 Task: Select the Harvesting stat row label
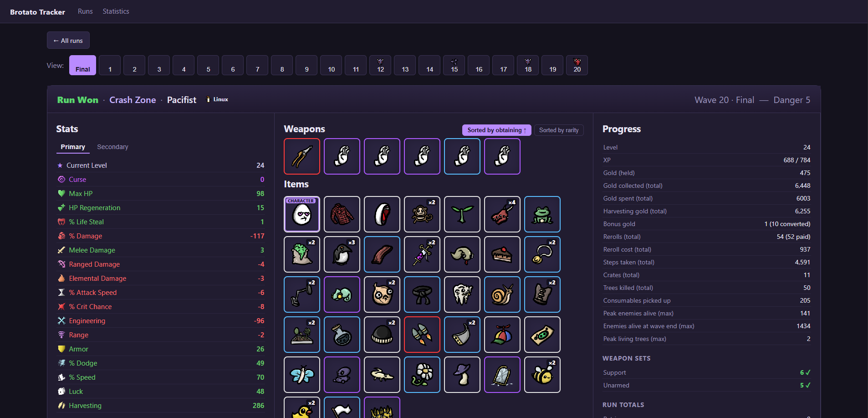point(85,405)
